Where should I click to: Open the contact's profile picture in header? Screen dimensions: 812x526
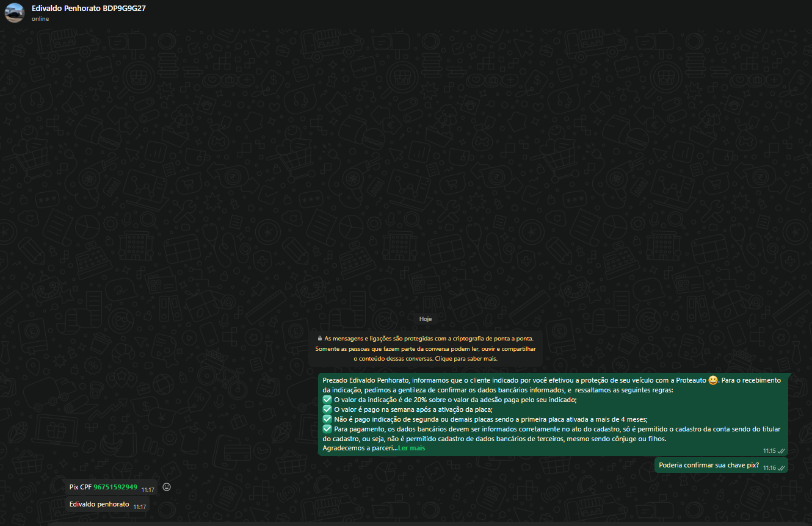(15, 12)
